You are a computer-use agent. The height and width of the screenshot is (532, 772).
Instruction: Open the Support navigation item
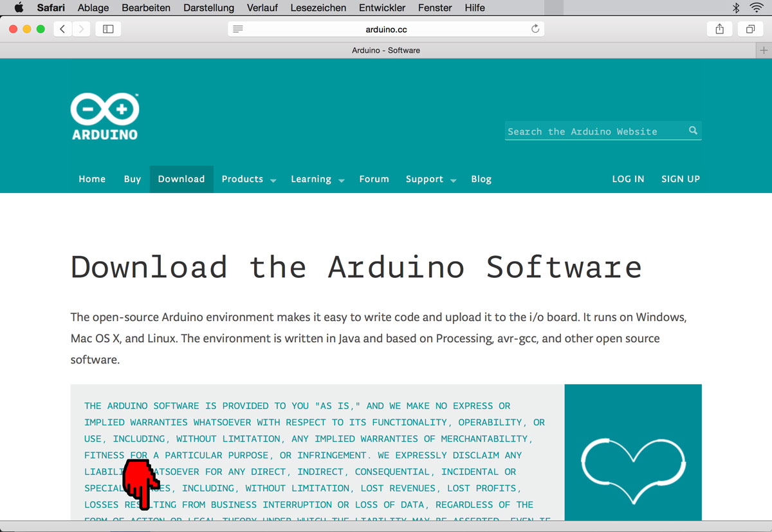425,179
